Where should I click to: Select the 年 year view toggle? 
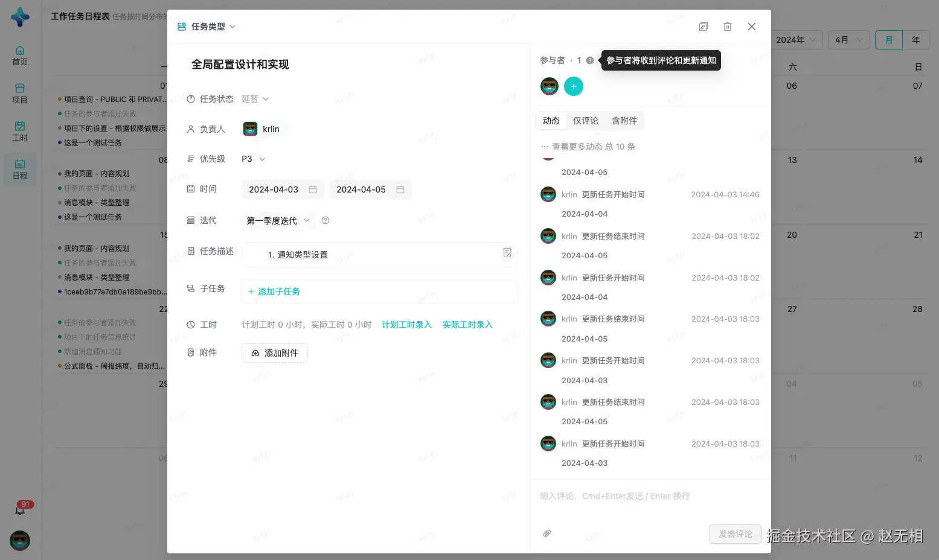click(916, 40)
